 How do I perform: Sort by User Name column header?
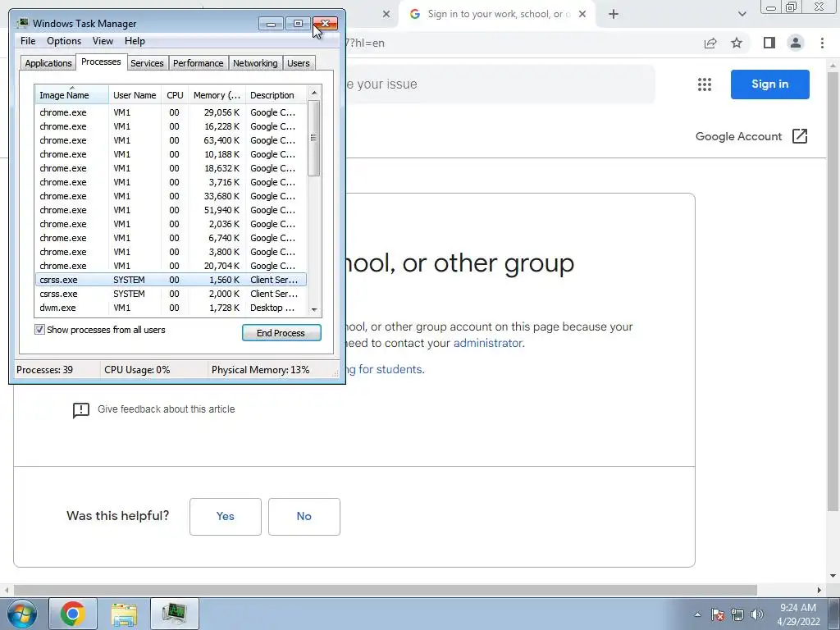point(135,95)
